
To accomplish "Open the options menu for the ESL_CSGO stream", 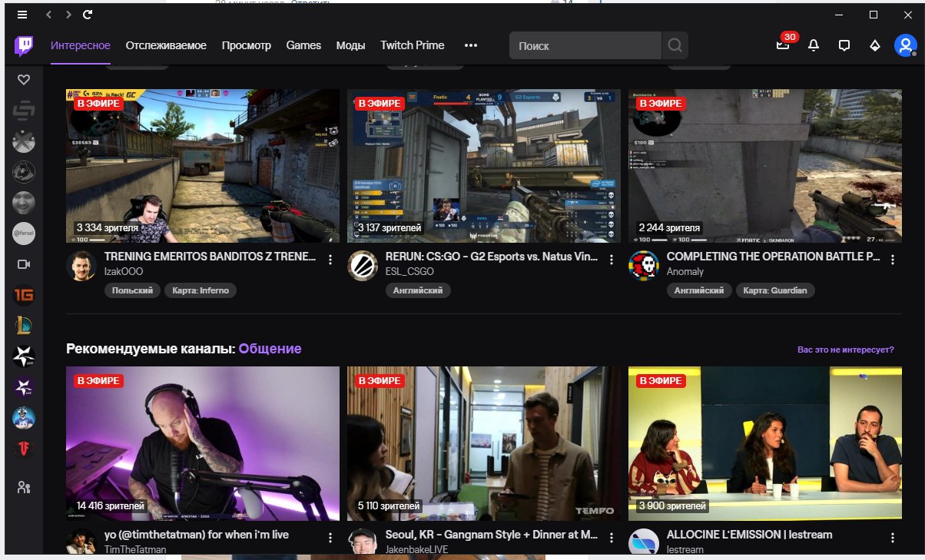I will pyautogui.click(x=612, y=260).
